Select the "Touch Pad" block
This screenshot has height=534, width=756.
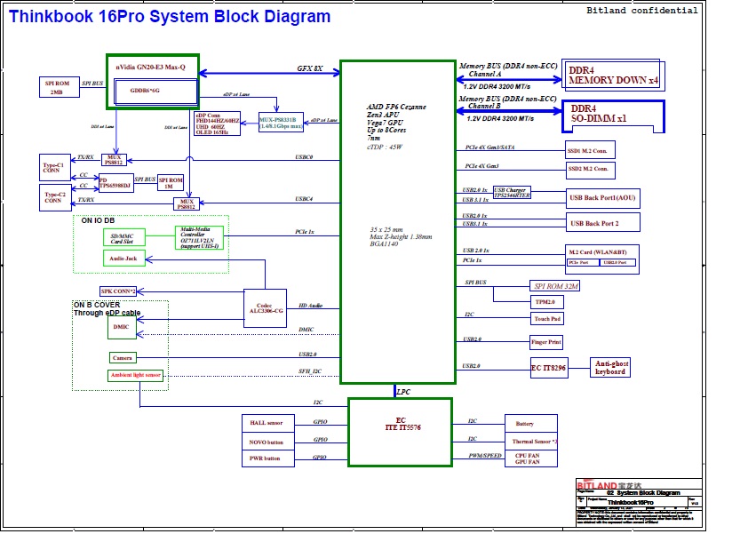546,319
